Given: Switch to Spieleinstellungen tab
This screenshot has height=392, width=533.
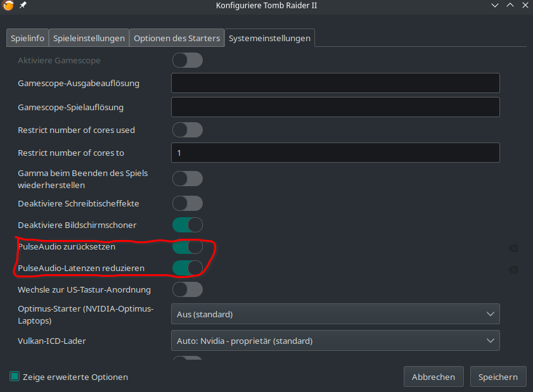Looking at the screenshot, I should pos(89,38).
